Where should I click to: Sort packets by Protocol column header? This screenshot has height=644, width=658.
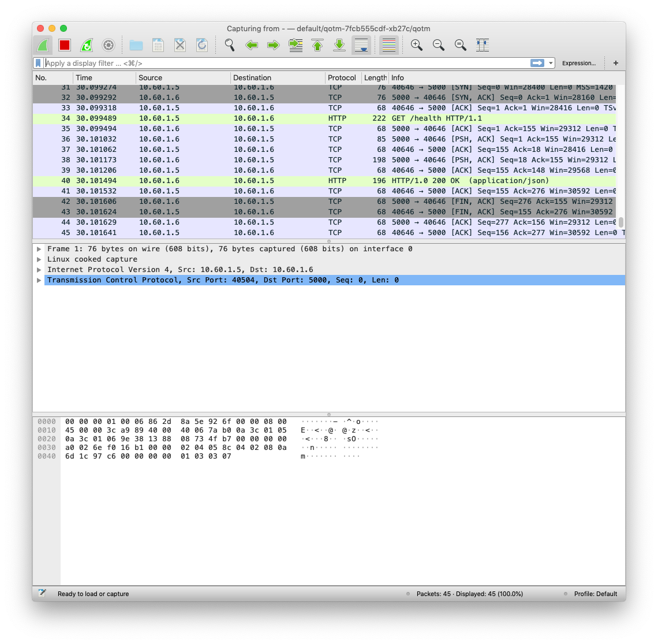pos(343,77)
